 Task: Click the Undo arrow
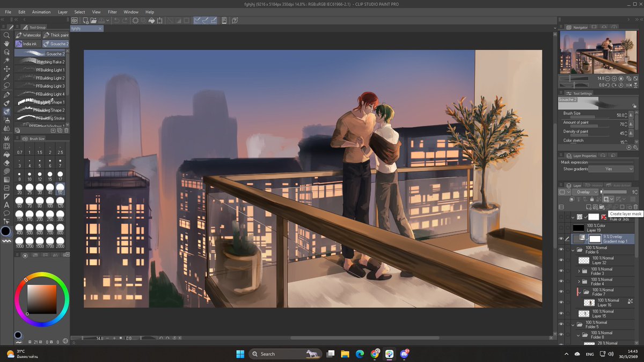tap(116, 20)
